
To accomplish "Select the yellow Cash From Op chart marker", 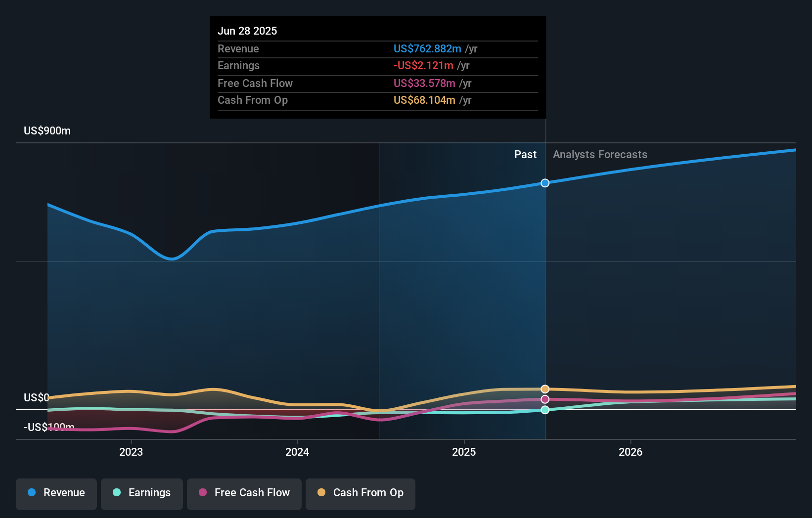I will tap(545, 389).
